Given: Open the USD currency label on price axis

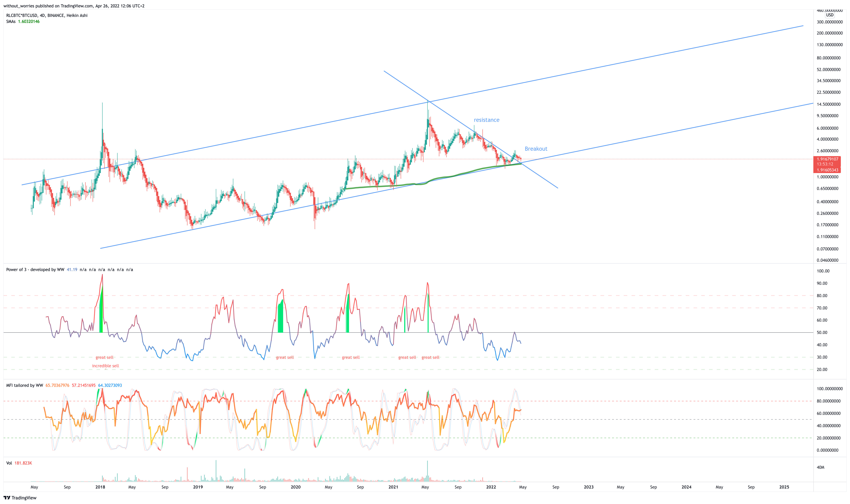Looking at the screenshot, I should (x=830, y=15).
